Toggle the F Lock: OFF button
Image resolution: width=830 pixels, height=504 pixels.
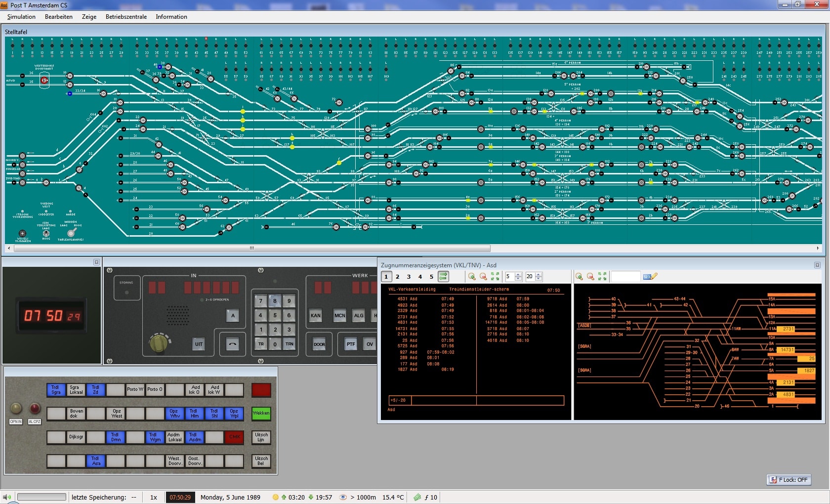pyautogui.click(x=788, y=480)
